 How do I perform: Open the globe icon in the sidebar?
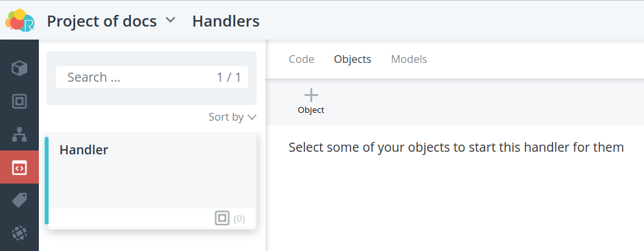[19, 233]
